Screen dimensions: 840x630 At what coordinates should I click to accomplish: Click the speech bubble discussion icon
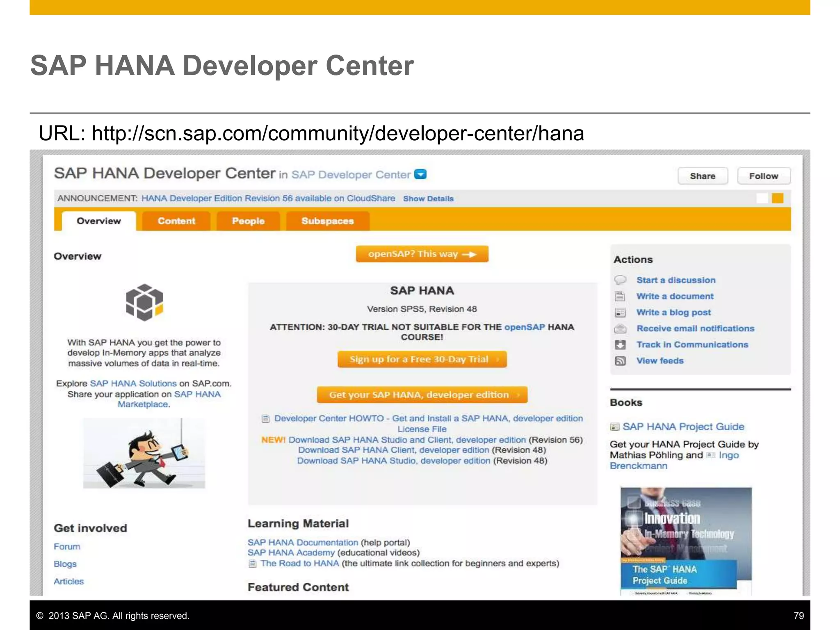pyautogui.click(x=620, y=280)
